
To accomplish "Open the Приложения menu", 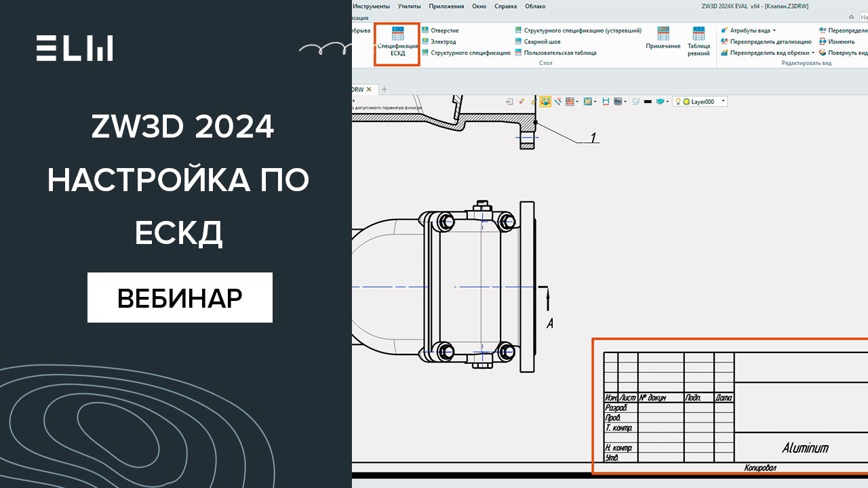I will [446, 6].
